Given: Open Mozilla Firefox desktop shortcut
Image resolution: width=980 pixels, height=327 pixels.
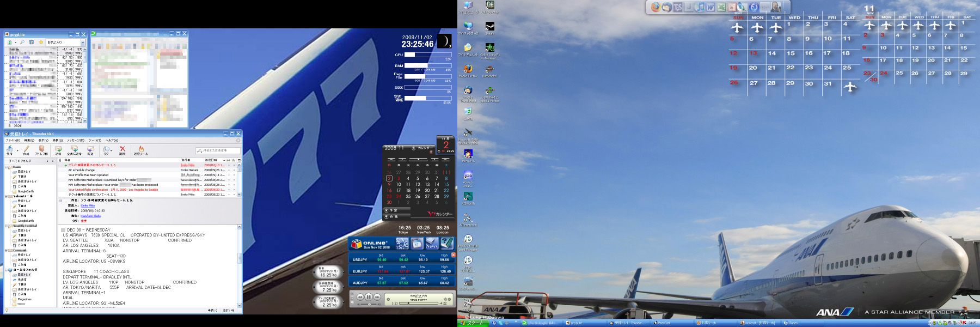Looking at the screenshot, I should [468, 71].
